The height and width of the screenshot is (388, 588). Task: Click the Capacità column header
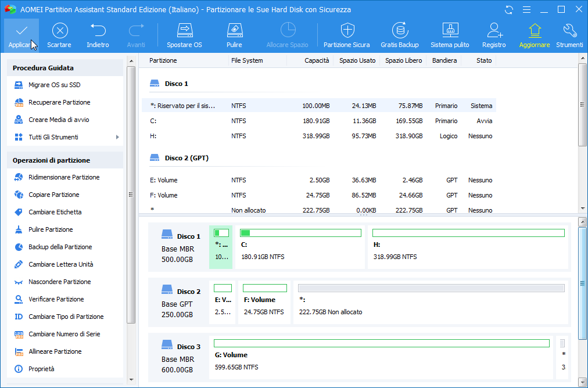click(x=316, y=60)
